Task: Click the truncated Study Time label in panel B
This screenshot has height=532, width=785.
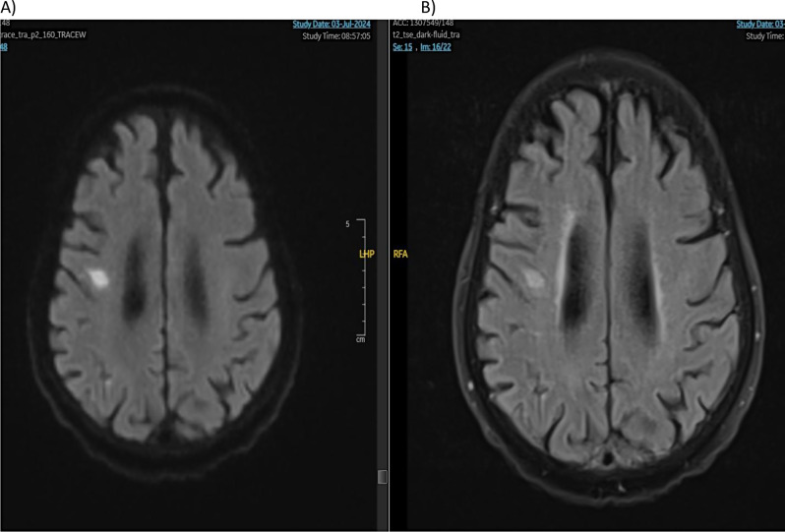Action: tap(765, 36)
